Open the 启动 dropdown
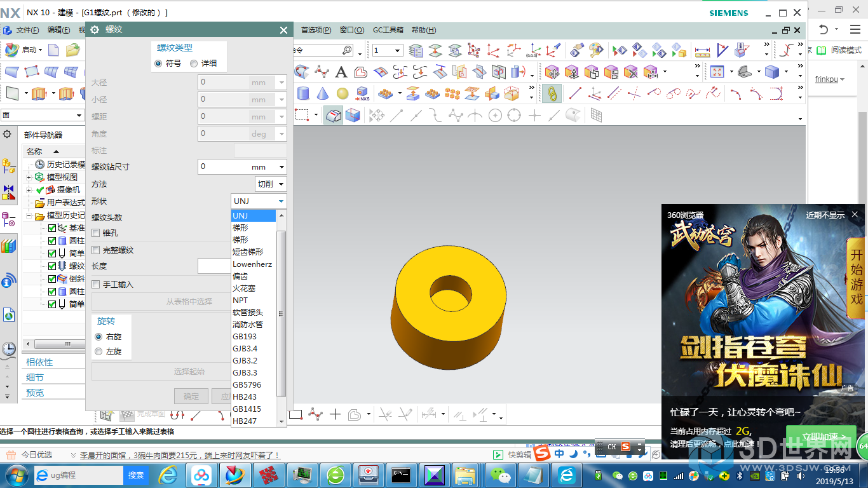 pos(24,50)
